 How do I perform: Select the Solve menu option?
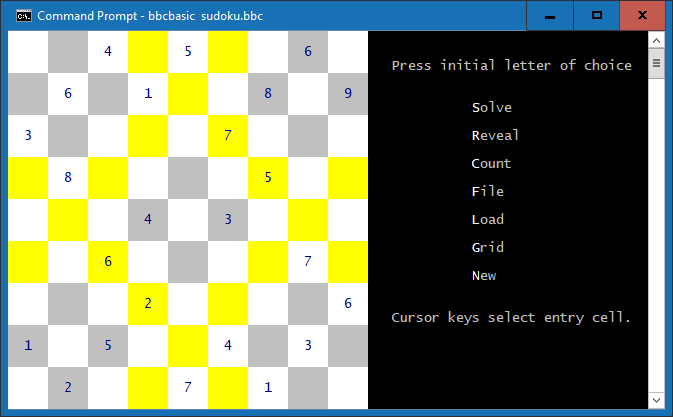coord(491,107)
